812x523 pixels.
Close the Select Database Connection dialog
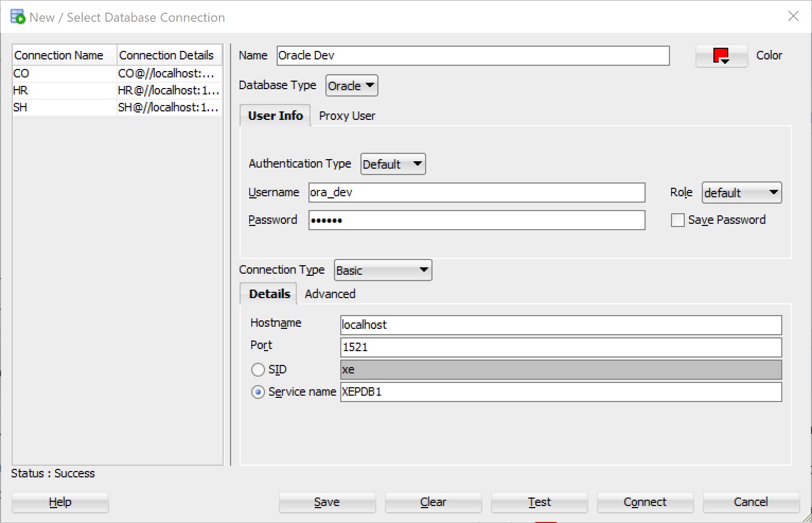(x=793, y=16)
